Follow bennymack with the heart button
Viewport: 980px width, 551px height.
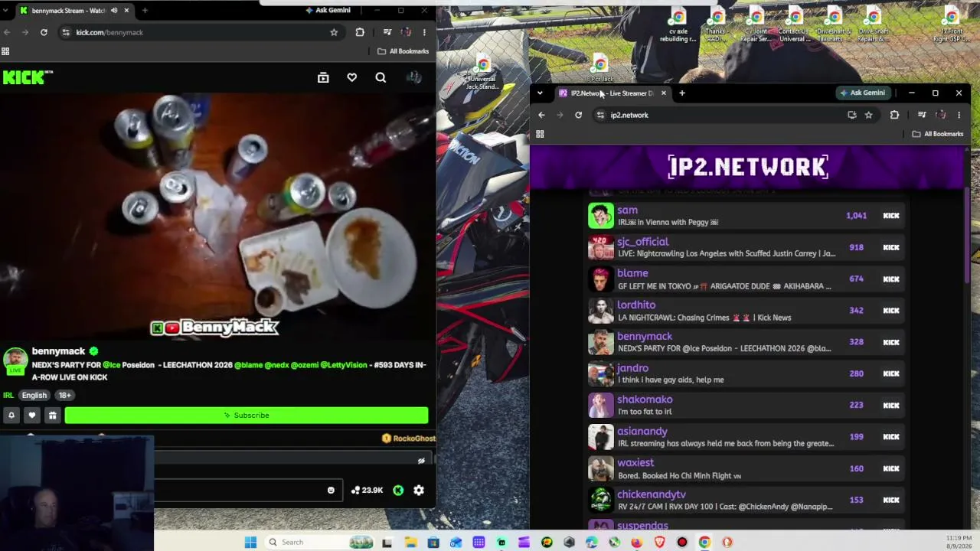pyautogui.click(x=31, y=415)
